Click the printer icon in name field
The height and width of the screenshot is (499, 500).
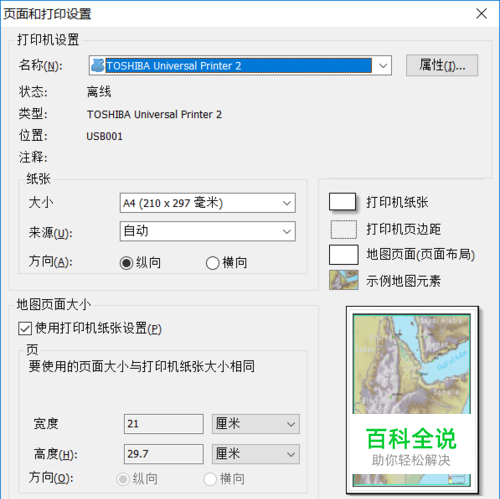click(98, 65)
